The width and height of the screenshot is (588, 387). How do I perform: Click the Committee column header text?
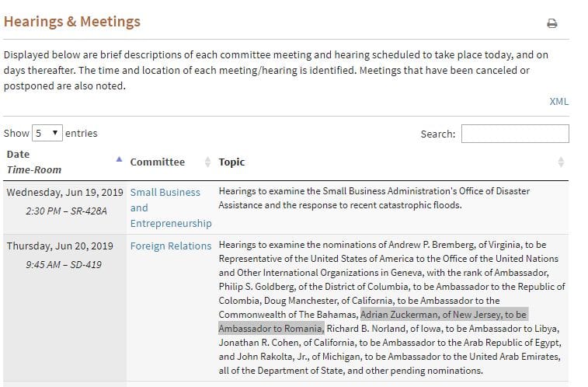pos(158,162)
